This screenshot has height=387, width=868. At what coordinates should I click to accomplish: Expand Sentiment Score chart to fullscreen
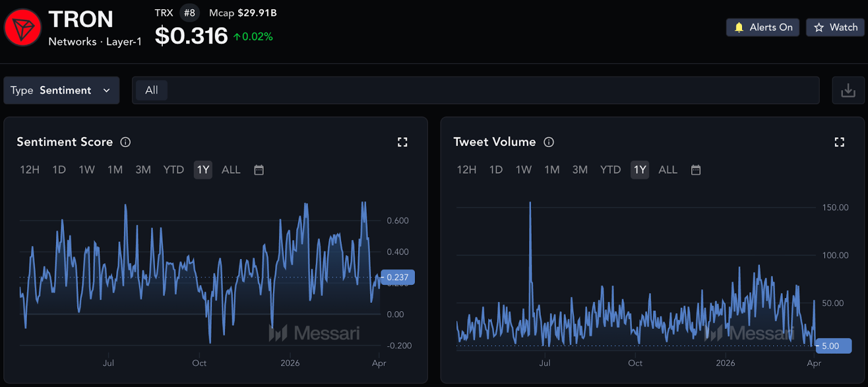(402, 142)
